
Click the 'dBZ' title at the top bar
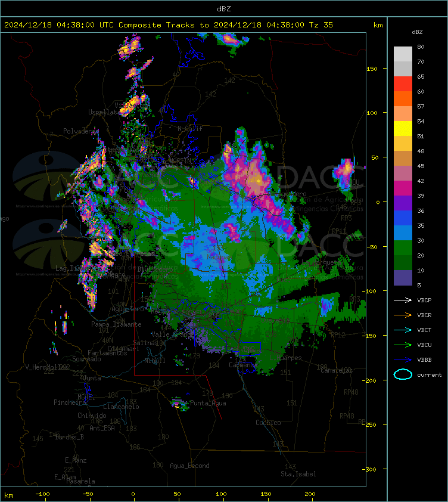[223, 8]
